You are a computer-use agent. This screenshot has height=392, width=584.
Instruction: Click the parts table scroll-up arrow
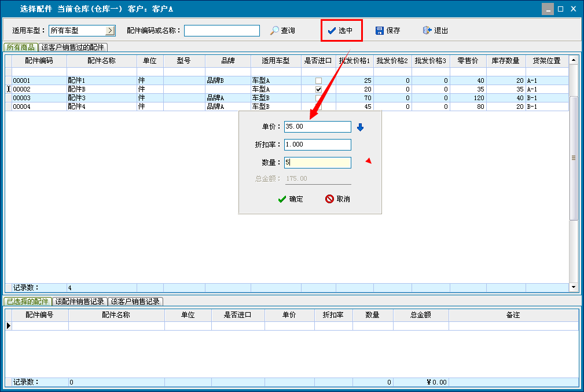[574, 60]
